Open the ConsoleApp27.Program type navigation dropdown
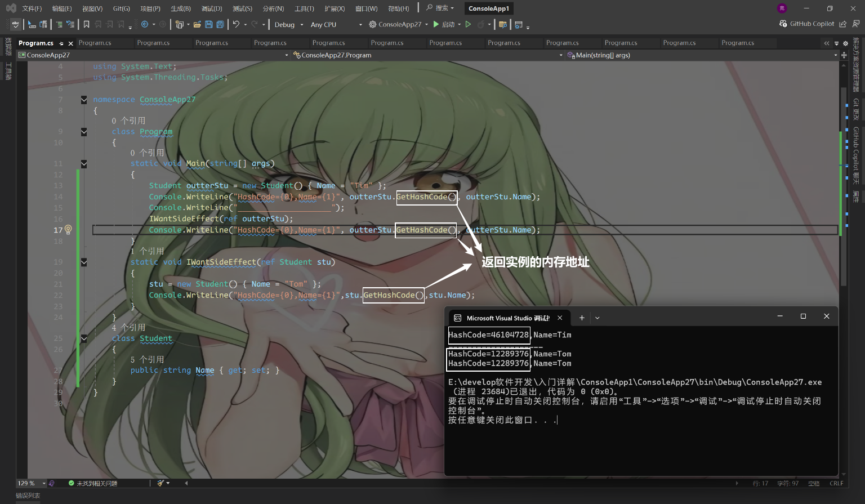 [x=428, y=55]
